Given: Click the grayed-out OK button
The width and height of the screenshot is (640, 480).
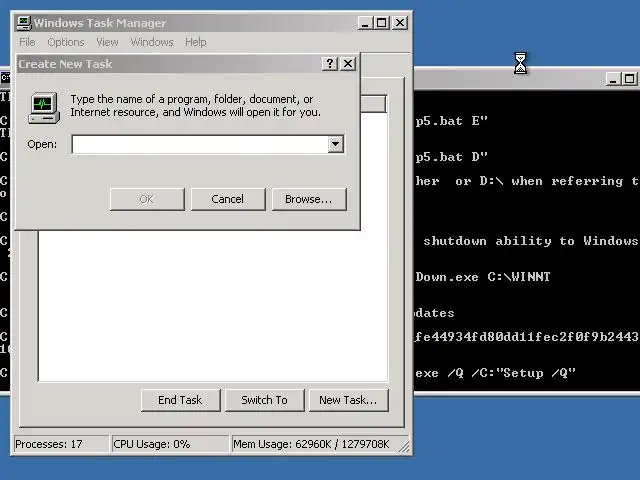Looking at the screenshot, I should point(147,199).
